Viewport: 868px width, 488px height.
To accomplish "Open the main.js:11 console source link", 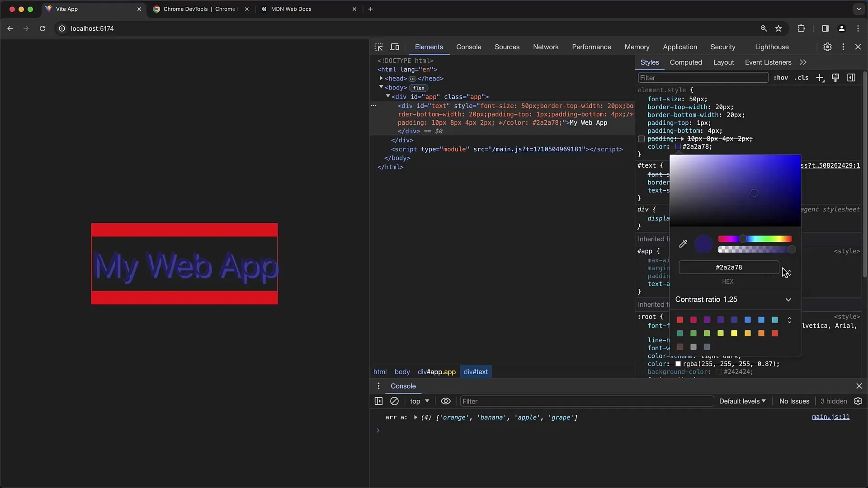I will pos(830,417).
